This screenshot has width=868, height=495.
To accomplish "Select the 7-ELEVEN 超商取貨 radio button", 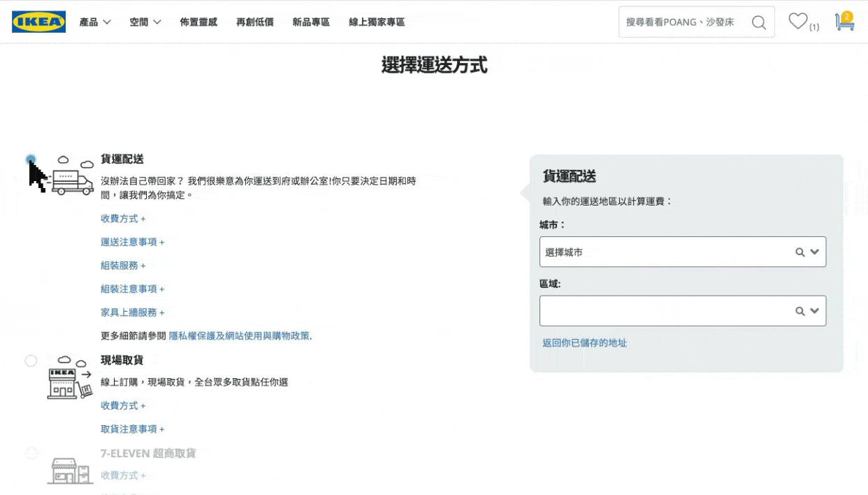I will tap(31, 454).
